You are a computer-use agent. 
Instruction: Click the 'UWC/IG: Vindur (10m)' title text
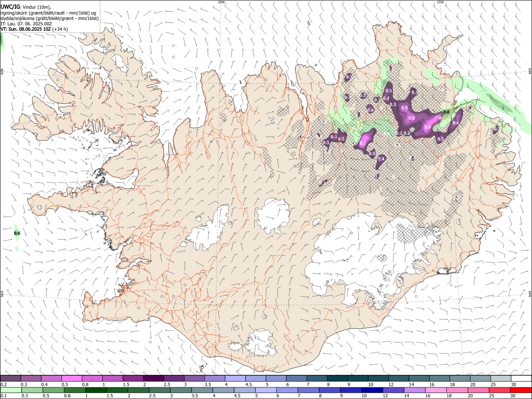(x=26, y=7)
